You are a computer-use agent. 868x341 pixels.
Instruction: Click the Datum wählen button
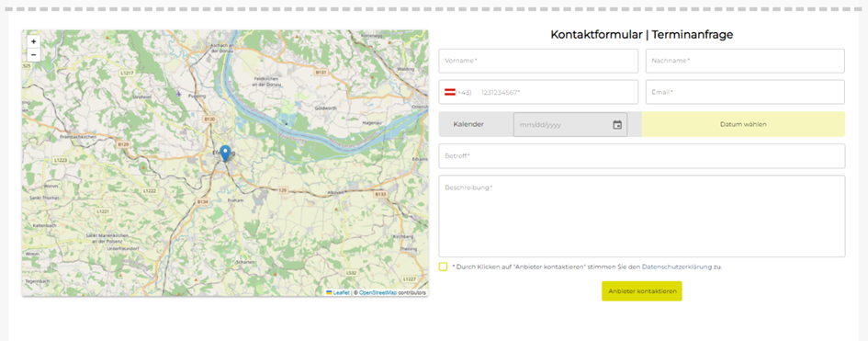point(743,125)
